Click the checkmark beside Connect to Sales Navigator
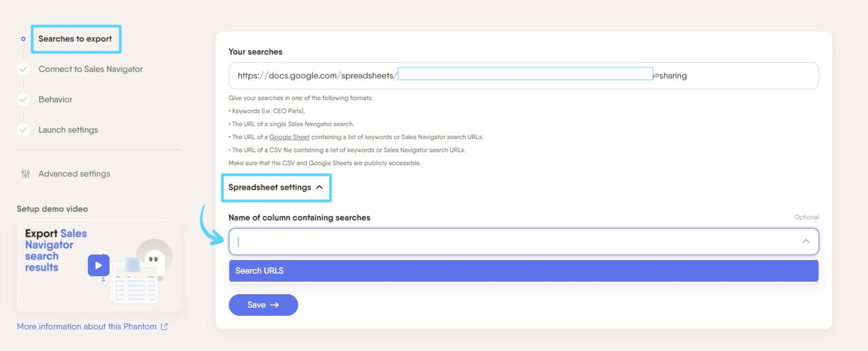The width and height of the screenshot is (868, 351). coord(23,69)
